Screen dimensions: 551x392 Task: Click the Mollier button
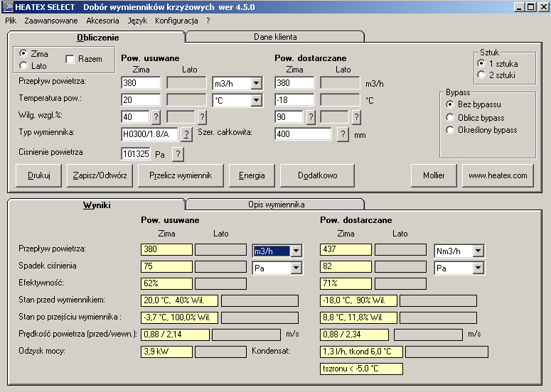click(x=434, y=175)
